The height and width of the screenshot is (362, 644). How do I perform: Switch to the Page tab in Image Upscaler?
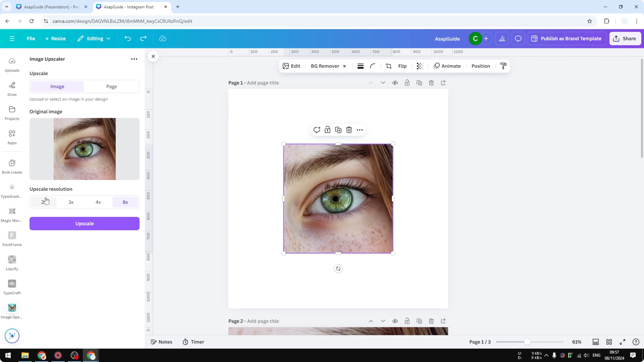[x=111, y=86]
